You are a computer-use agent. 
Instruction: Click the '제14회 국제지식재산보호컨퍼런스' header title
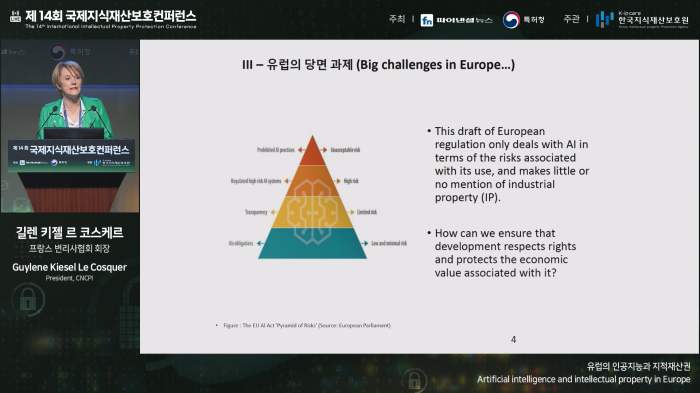[x=111, y=16]
